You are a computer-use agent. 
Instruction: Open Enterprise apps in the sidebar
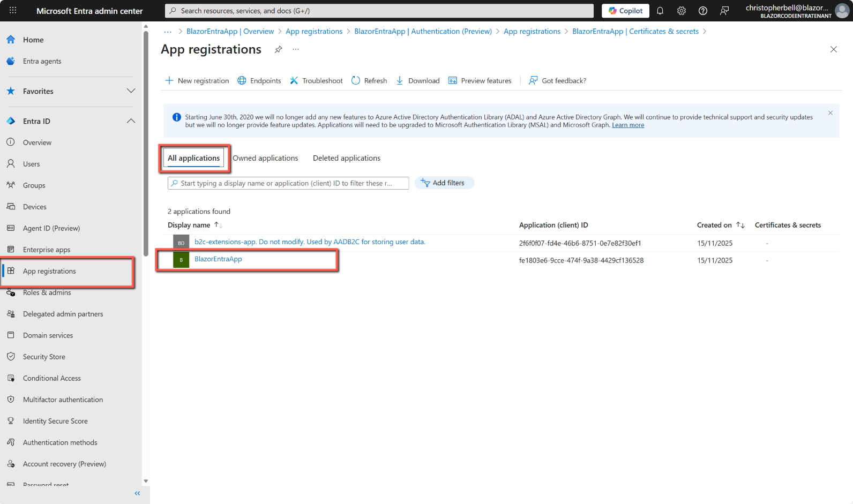(x=47, y=250)
